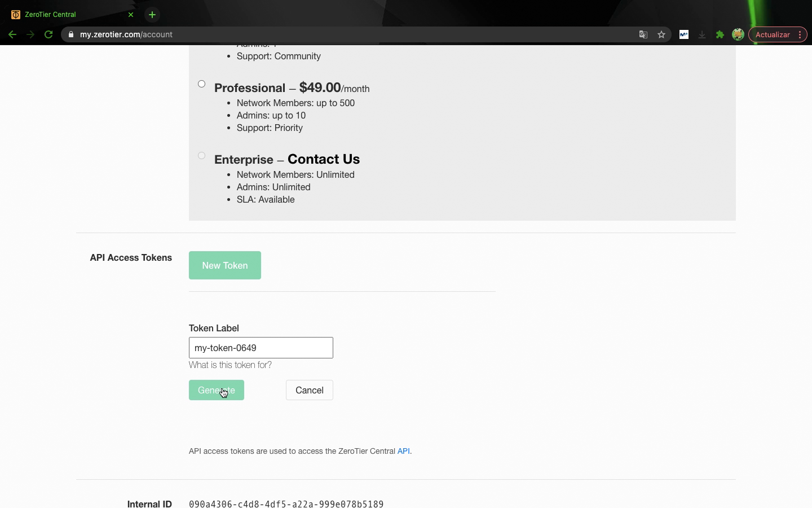View site info via the padlock icon
Image resolution: width=812 pixels, height=508 pixels.
click(x=71, y=34)
